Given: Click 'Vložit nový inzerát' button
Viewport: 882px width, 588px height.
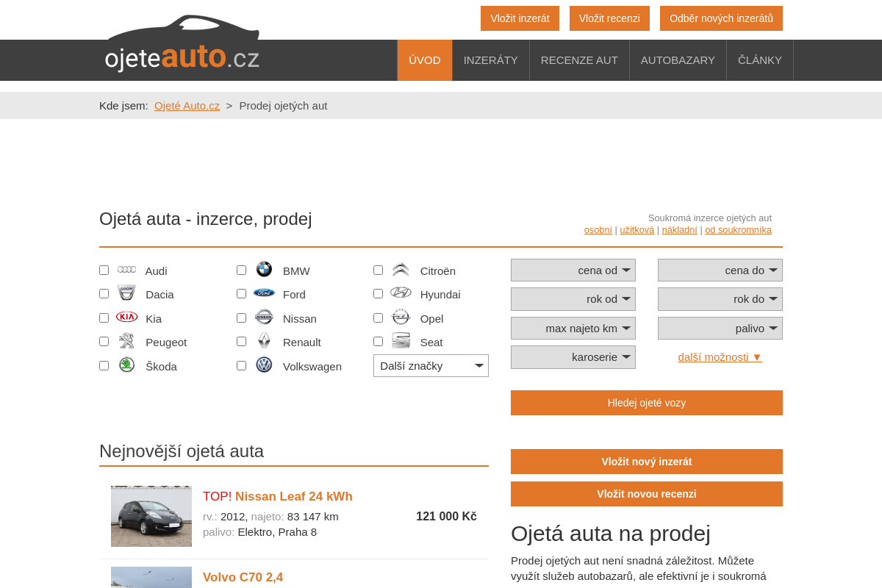Looking at the screenshot, I should [x=647, y=462].
